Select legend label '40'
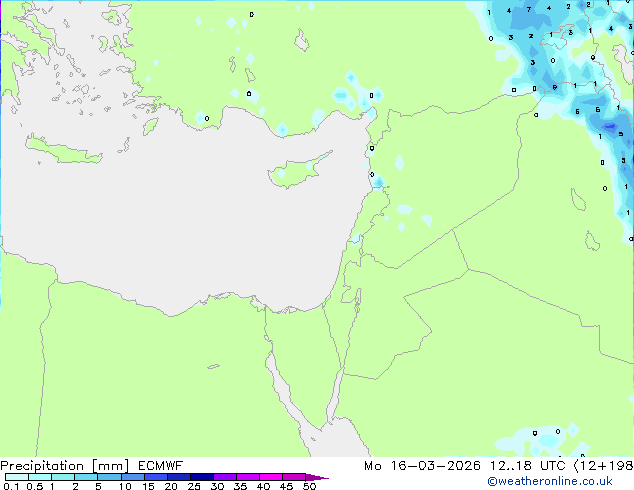634x490 pixels. tap(263, 486)
